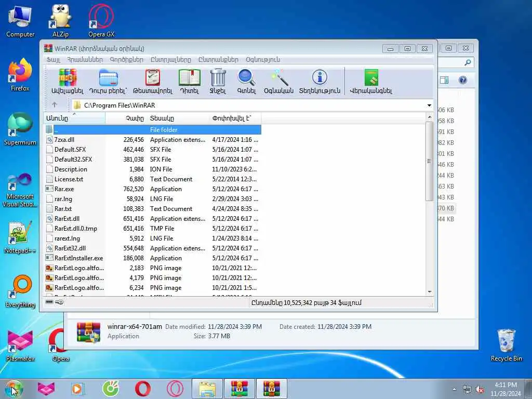Select RarExt.dll.0.tmp file row

click(x=153, y=229)
